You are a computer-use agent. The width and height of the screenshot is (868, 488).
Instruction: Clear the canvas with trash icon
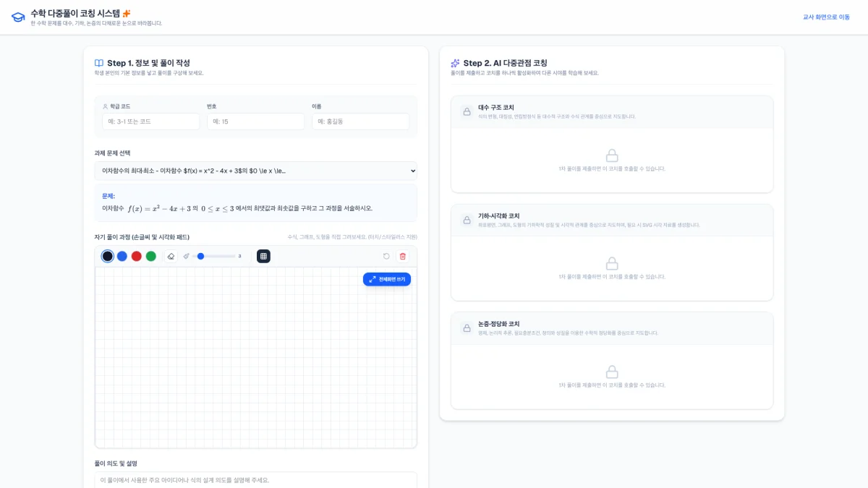pos(403,256)
